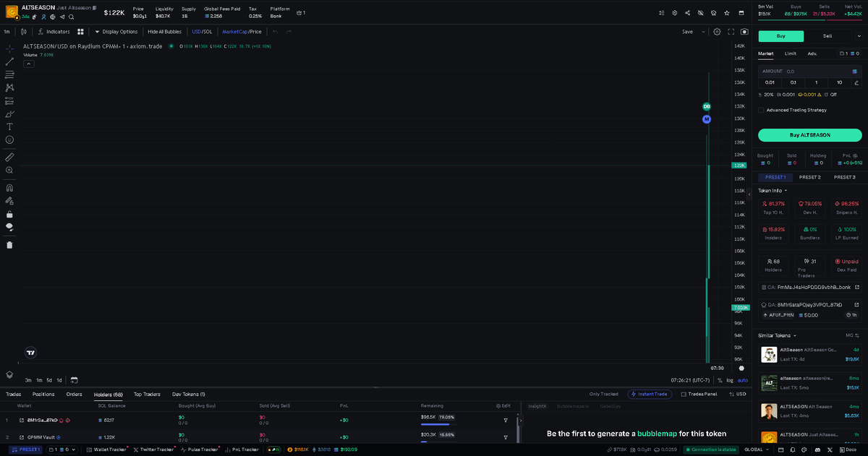Open the Top Traders tab
868x456 pixels.
tap(147, 394)
